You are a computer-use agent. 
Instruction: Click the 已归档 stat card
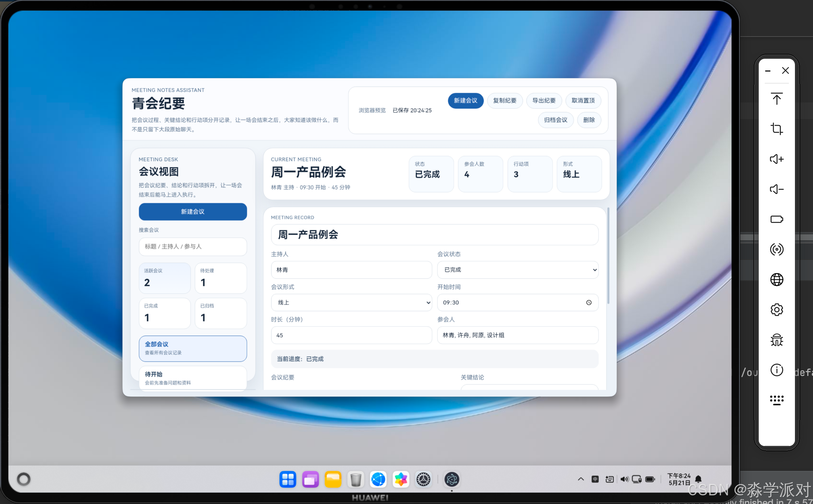[x=221, y=313]
